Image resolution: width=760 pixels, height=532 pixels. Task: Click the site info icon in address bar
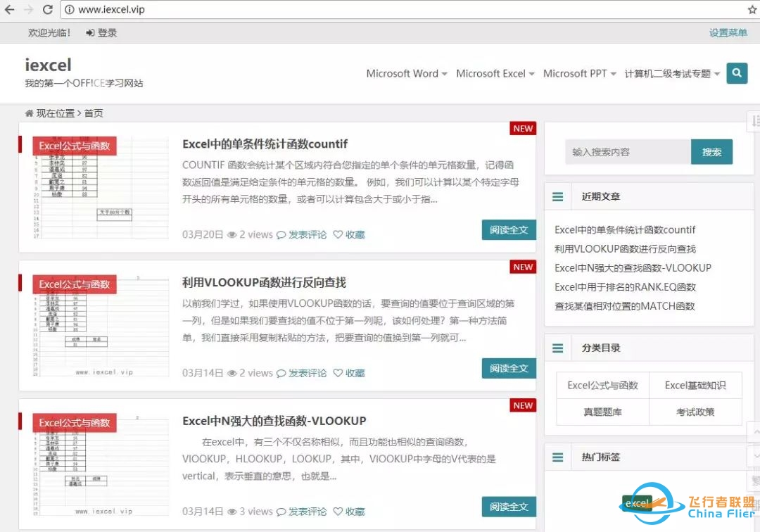pos(70,10)
